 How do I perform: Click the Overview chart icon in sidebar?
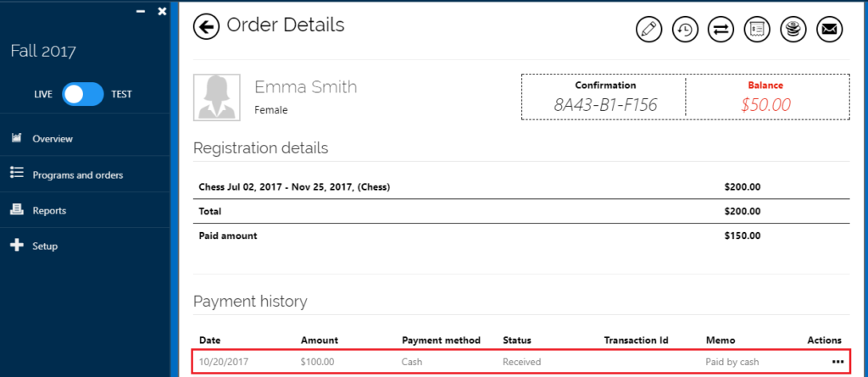coord(17,138)
